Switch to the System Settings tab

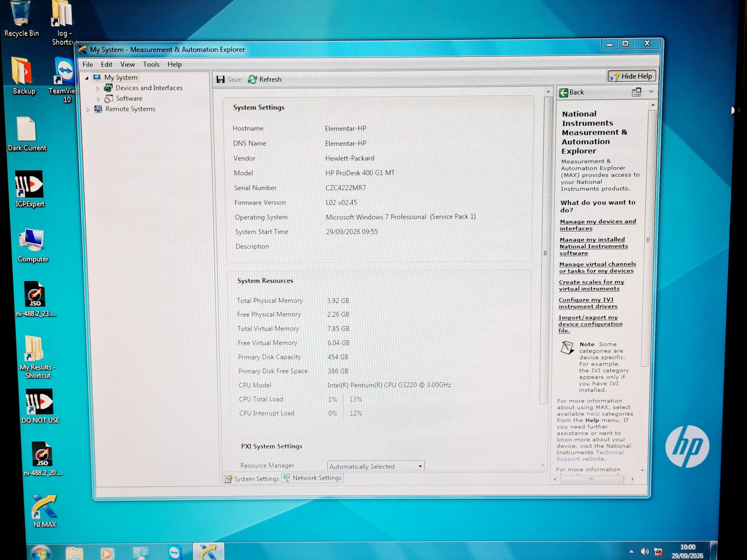[252, 479]
